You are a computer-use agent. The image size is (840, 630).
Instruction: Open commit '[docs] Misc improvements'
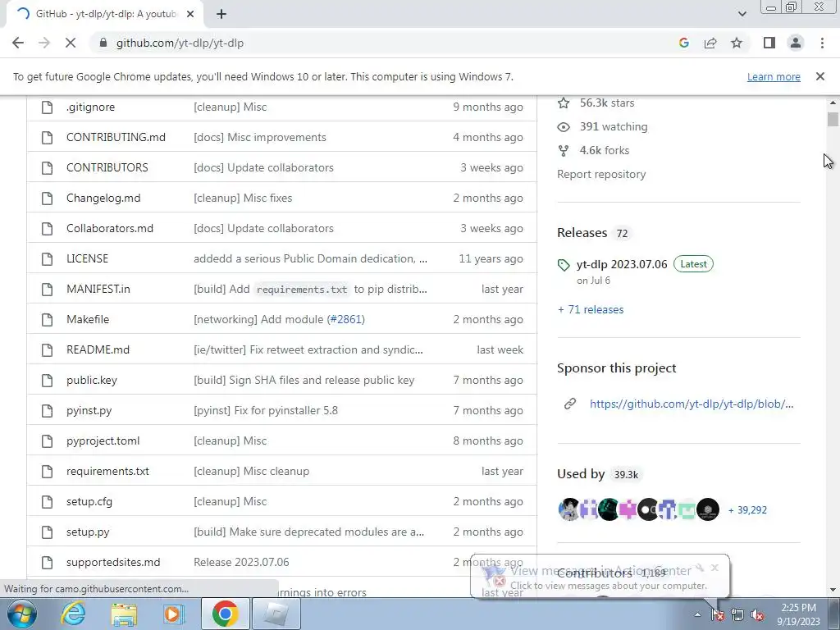[260, 137]
